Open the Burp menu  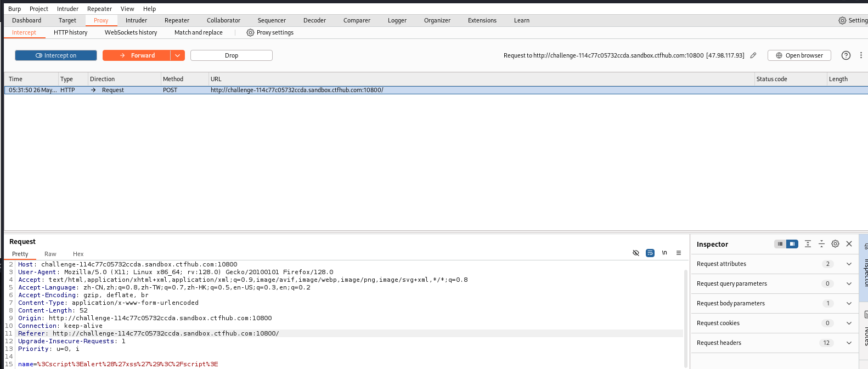click(x=14, y=9)
